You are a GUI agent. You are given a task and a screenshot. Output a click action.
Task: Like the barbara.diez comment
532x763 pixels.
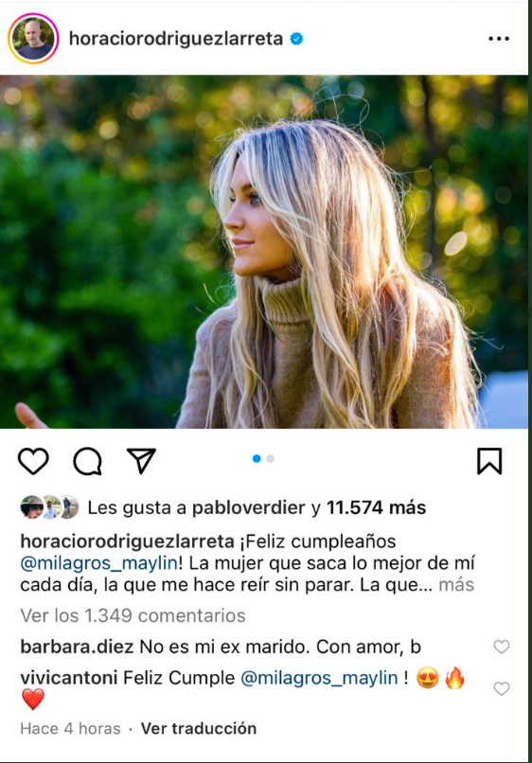point(502,647)
